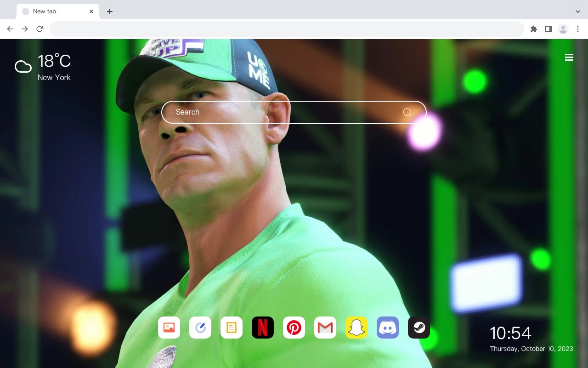Open the Pinterest shortcut
The image size is (588, 368).
[x=294, y=328]
